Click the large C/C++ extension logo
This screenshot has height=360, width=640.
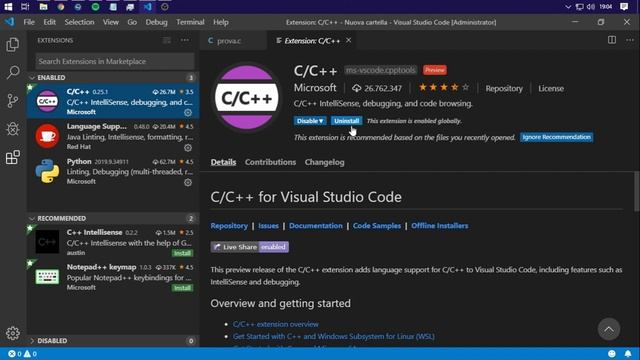(247, 98)
